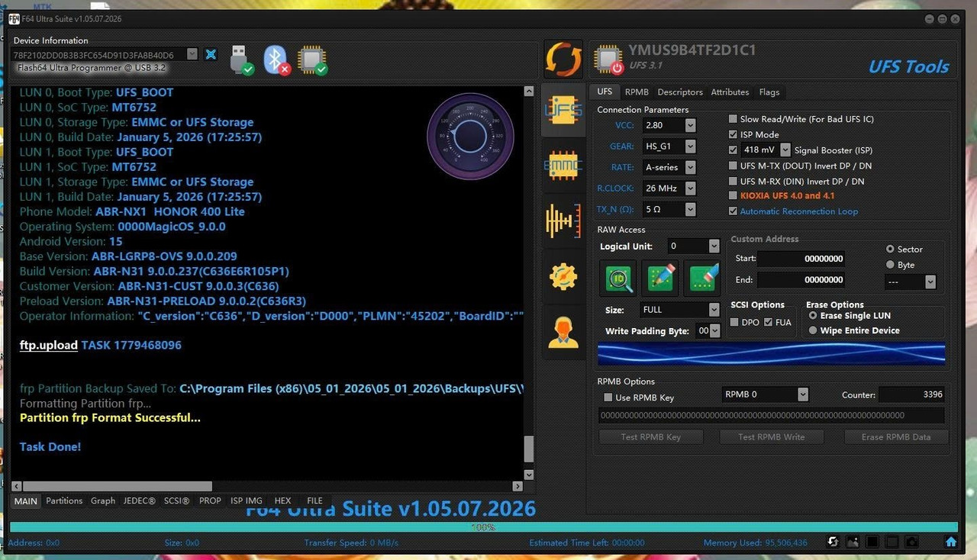This screenshot has width=977, height=560.
Task: Click the orange reconnect arrows icon
Action: click(x=563, y=60)
